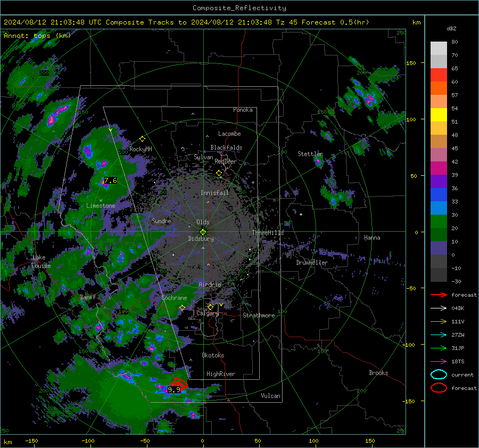Click the Vulcan town label
Viewport: 479px width, 448px height.
click(x=270, y=396)
